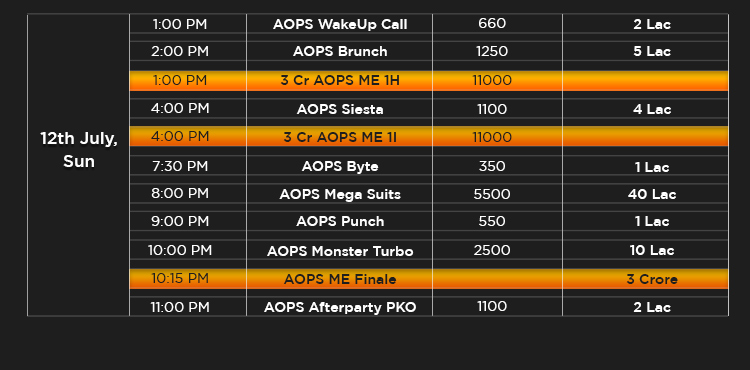The height and width of the screenshot is (370, 750).
Task: Click the AOPS Monster Turbo tournament name
Action: (340, 251)
